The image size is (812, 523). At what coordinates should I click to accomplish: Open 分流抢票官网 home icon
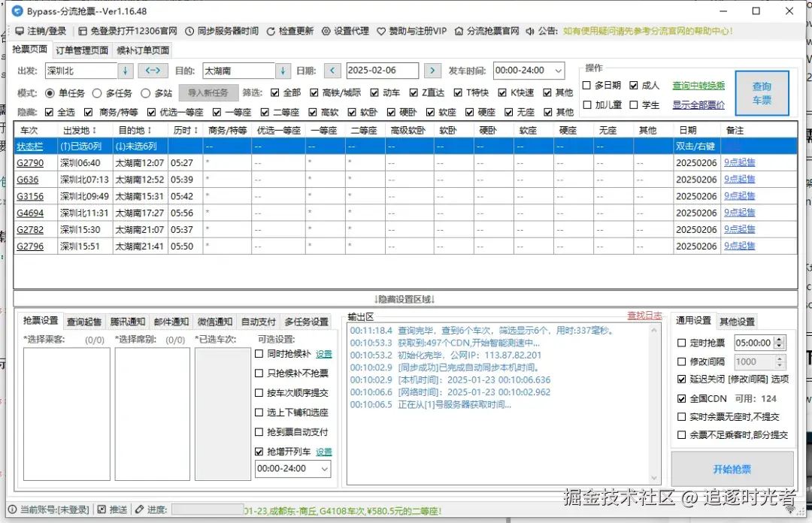(459, 31)
